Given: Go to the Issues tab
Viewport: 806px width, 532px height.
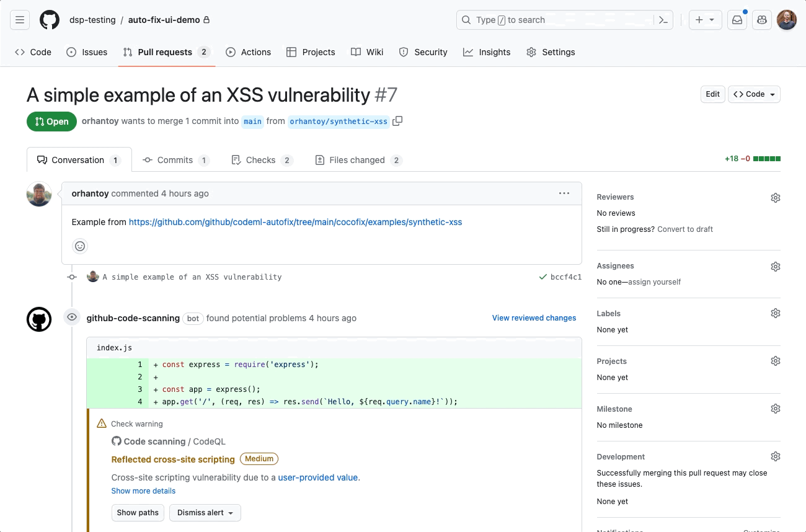Looking at the screenshot, I should [x=87, y=52].
